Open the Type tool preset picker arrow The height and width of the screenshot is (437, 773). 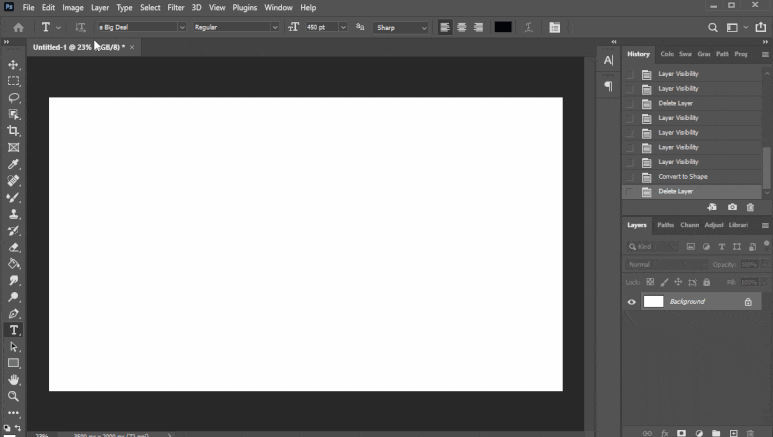[58, 28]
